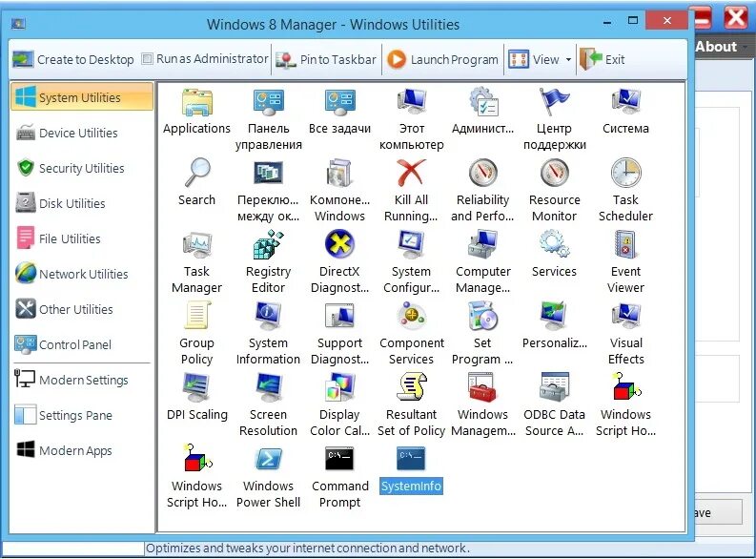The height and width of the screenshot is (559, 756).
Task: Expand the View dropdown arrow
Action: pyautogui.click(x=568, y=60)
